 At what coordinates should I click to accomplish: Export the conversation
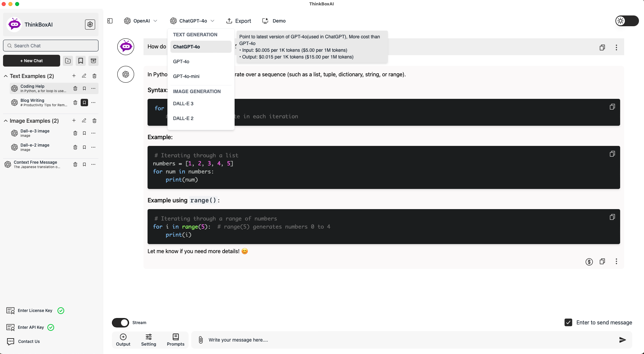(239, 21)
